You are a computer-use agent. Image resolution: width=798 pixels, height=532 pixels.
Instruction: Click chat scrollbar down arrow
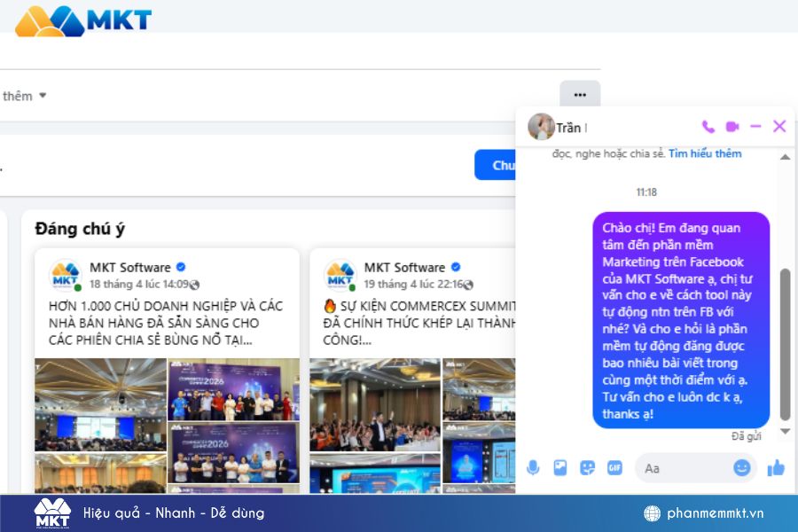785,431
